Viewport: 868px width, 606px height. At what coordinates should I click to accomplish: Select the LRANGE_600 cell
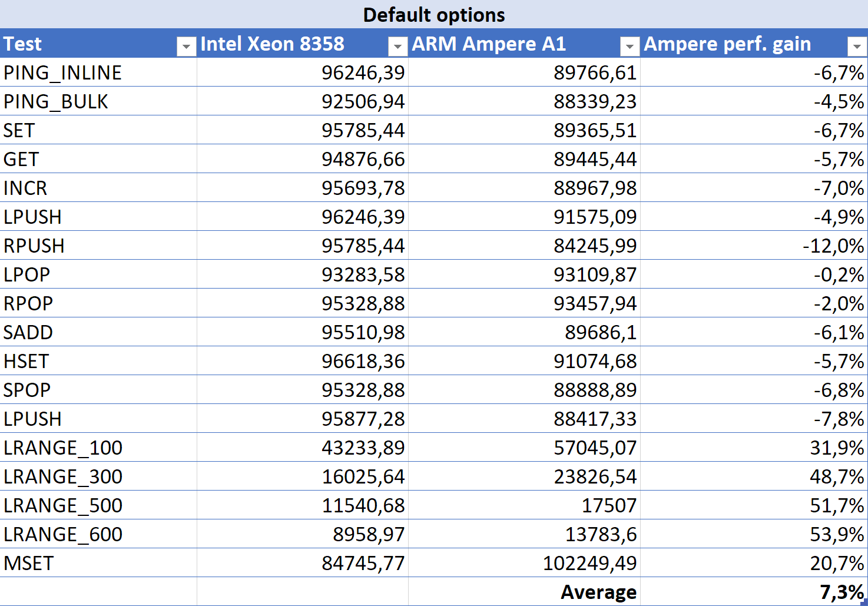pos(98,534)
